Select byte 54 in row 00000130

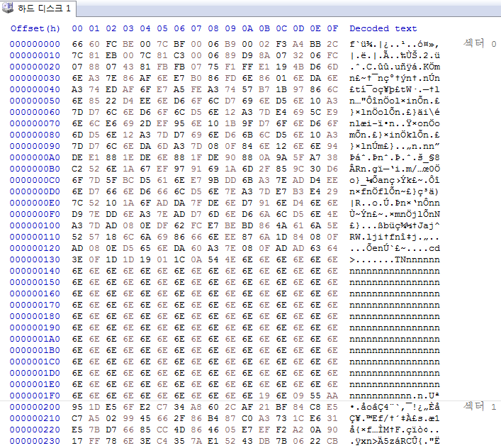pyautogui.click(x=213, y=259)
